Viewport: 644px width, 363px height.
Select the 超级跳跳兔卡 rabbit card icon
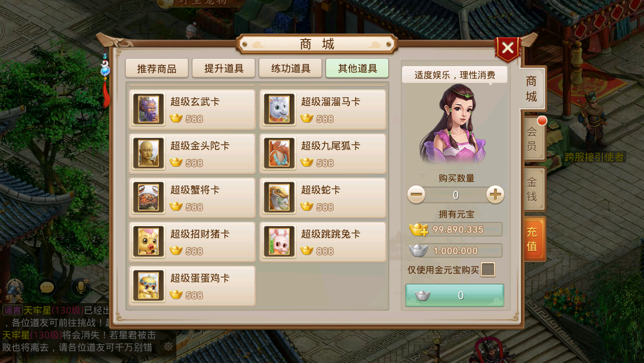click(279, 242)
